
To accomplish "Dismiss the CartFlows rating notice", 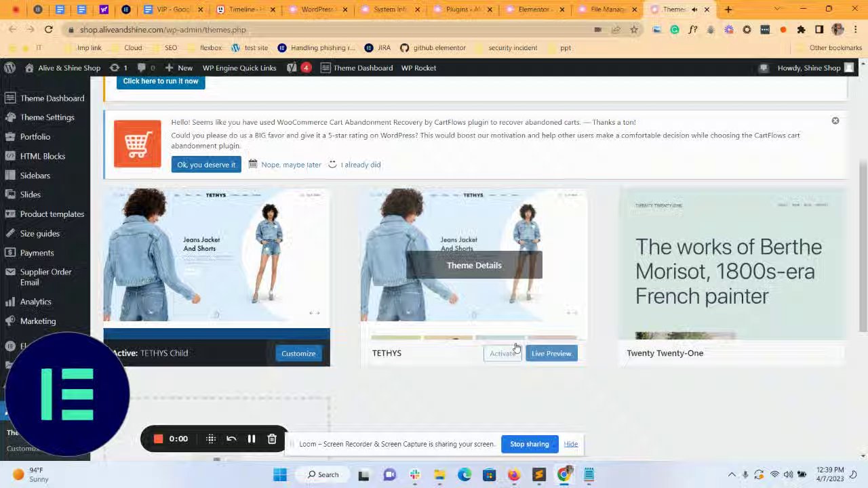I will click(835, 121).
